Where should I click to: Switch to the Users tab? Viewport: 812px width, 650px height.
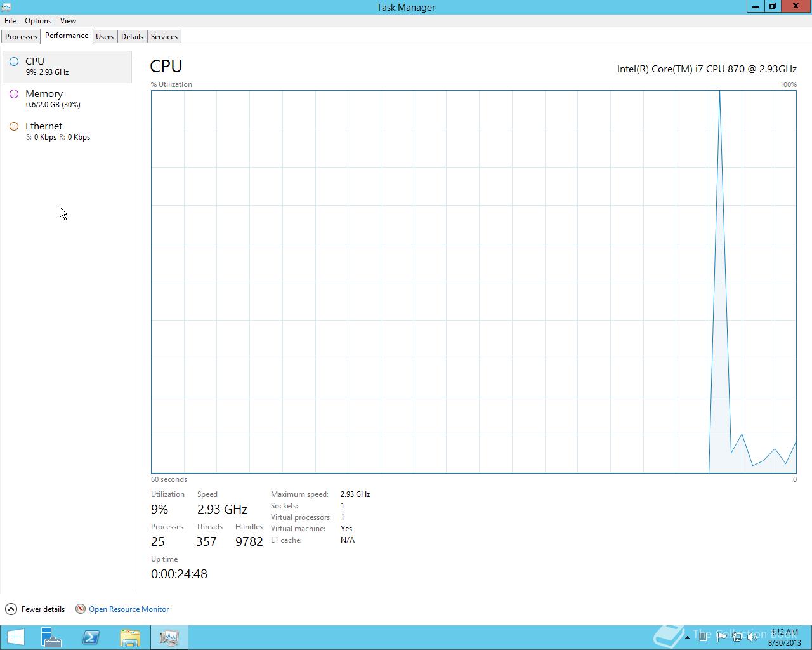(105, 37)
